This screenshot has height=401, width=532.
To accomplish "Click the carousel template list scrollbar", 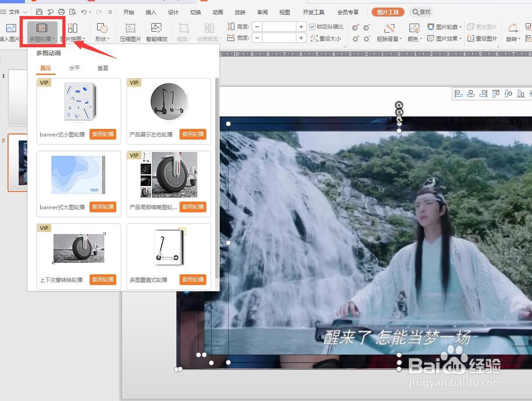I will point(217,178).
